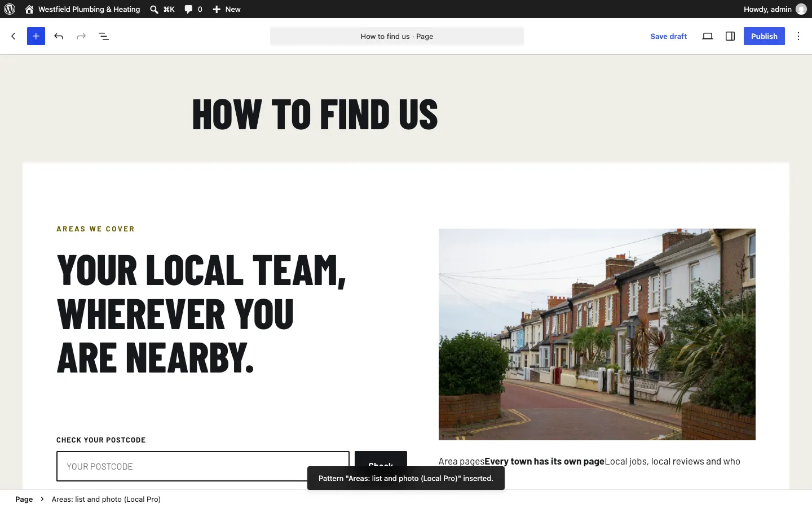The height and width of the screenshot is (508, 812).
Task: Click the 'Check your postcode' label
Action: [x=101, y=440]
